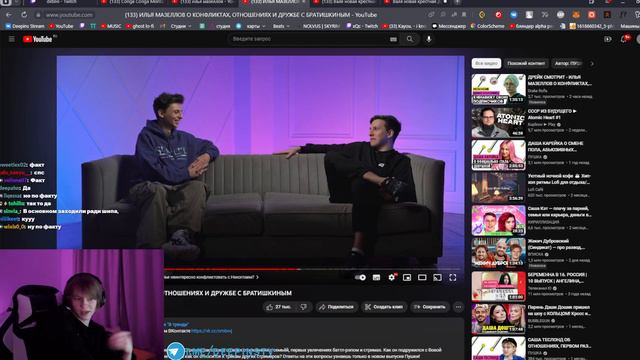Select the 'Все видео' filter chip
The image size is (640, 360).
(x=486, y=63)
